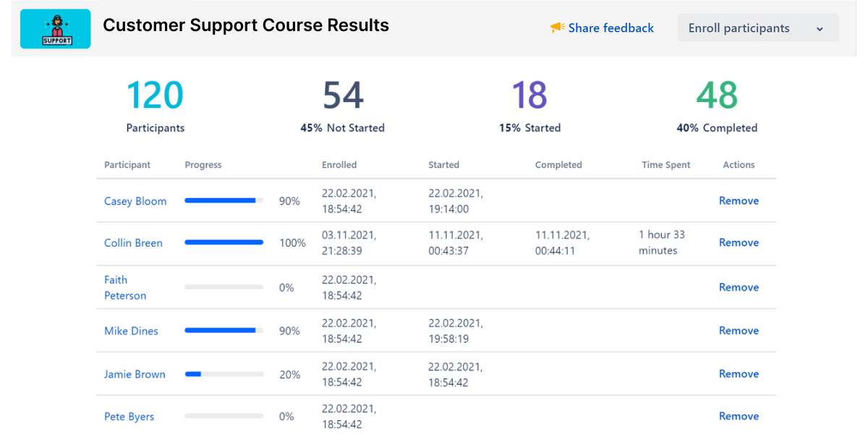This screenshot has height=434, width=868.
Task: Click Mike Dines' started time 19:58:19
Action: pos(448,339)
